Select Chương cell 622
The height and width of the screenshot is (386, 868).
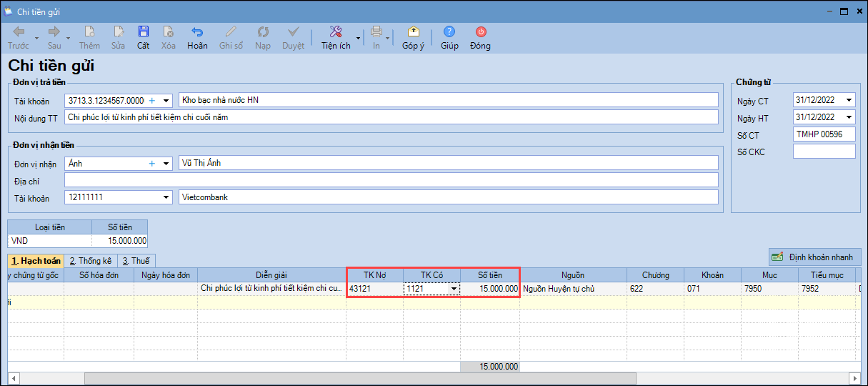click(x=655, y=288)
